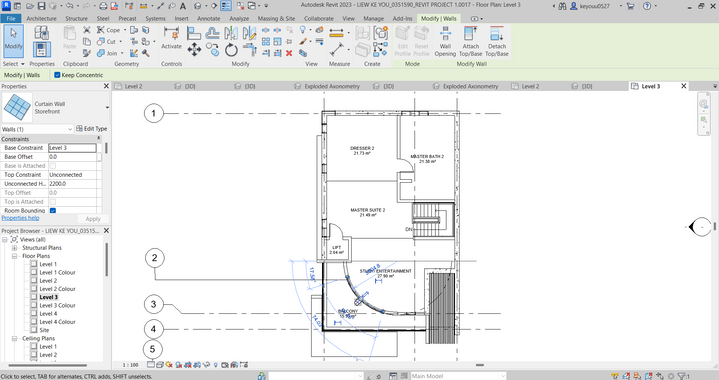Toggle Level 4 floor plan box
Screen dimensions: 719x380
[x=33, y=314]
